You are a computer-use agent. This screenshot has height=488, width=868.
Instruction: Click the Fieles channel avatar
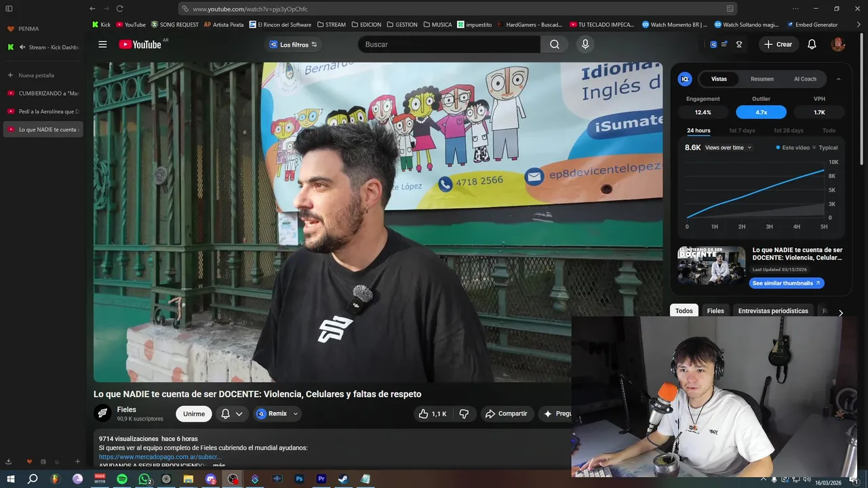(x=102, y=413)
